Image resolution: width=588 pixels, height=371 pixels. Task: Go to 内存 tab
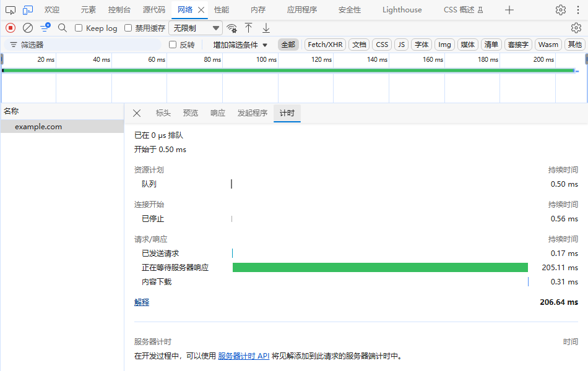click(x=258, y=10)
